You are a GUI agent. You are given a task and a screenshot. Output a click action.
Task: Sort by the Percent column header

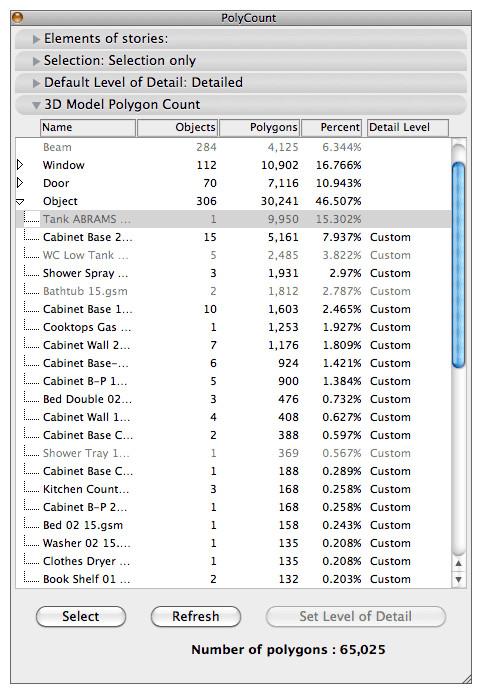tap(331, 127)
